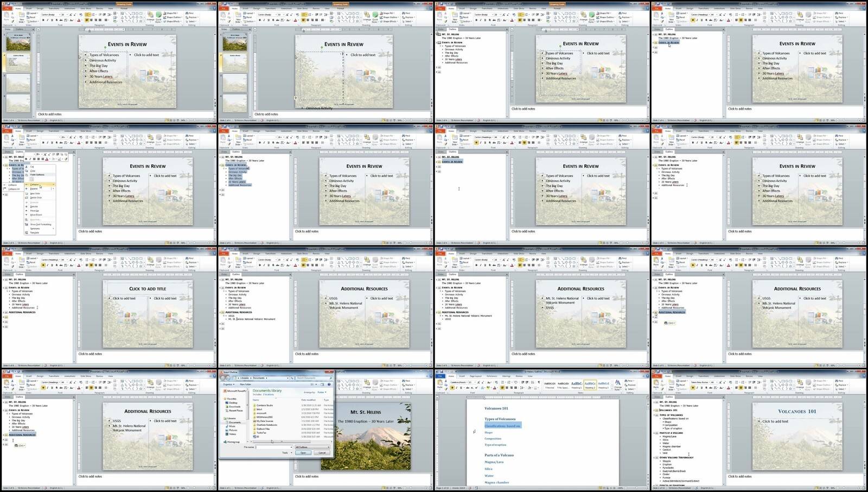The height and width of the screenshot is (492, 868).
Task: Click Parts of a Volcano heading in Word
Action: point(499,455)
